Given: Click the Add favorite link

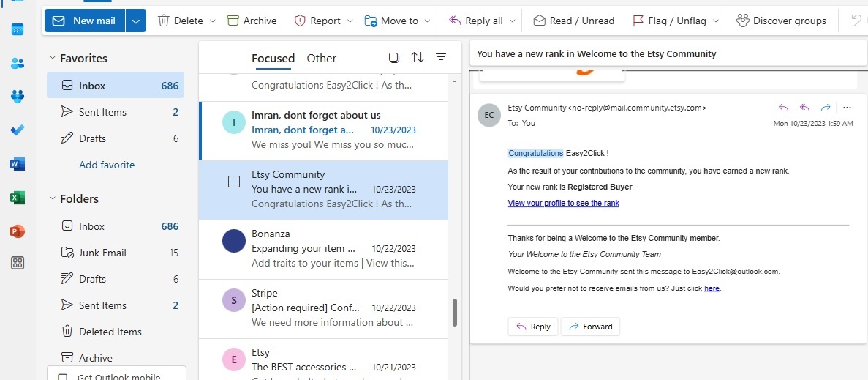Looking at the screenshot, I should tap(107, 165).
